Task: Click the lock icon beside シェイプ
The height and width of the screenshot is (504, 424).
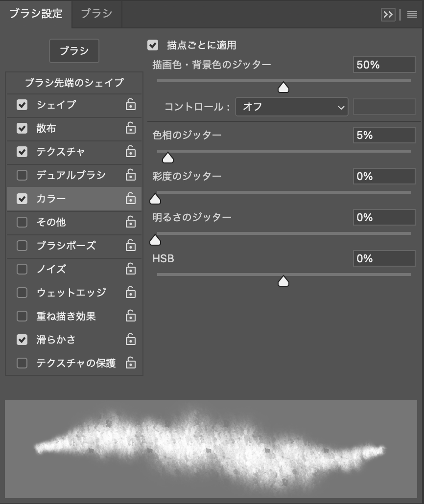Action: coord(130,105)
